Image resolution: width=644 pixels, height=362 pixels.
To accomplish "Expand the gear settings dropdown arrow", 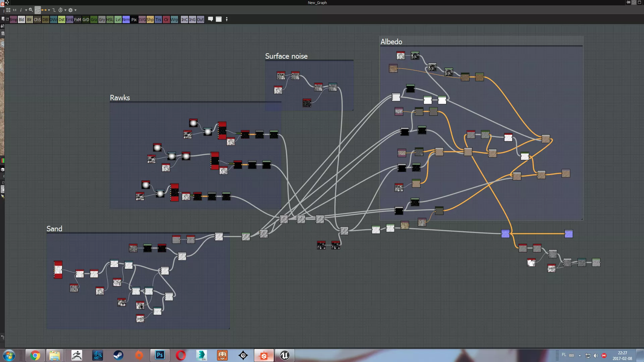I will point(75,10).
